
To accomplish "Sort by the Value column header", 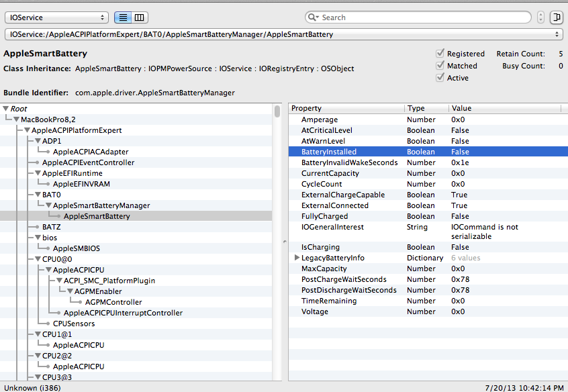I will pyautogui.click(x=505, y=108).
